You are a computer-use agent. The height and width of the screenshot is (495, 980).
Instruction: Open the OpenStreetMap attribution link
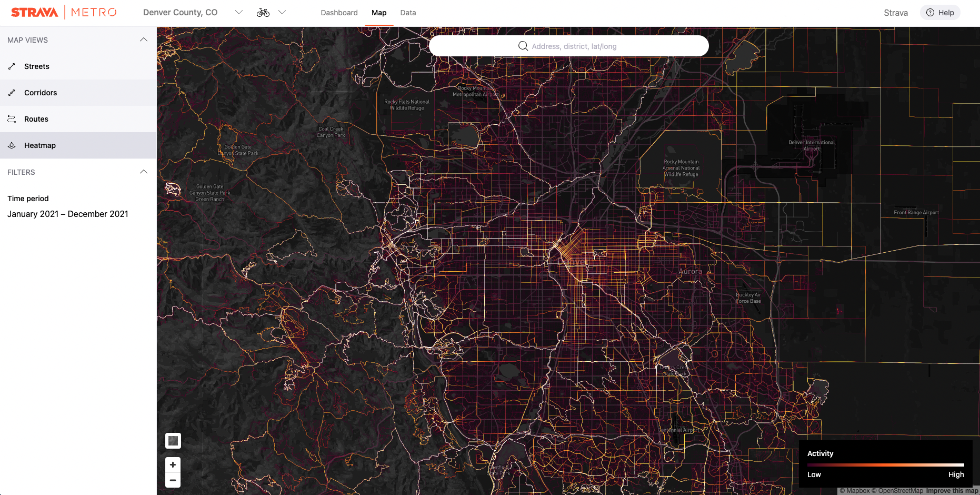pyautogui.click(x=897, y=491)
